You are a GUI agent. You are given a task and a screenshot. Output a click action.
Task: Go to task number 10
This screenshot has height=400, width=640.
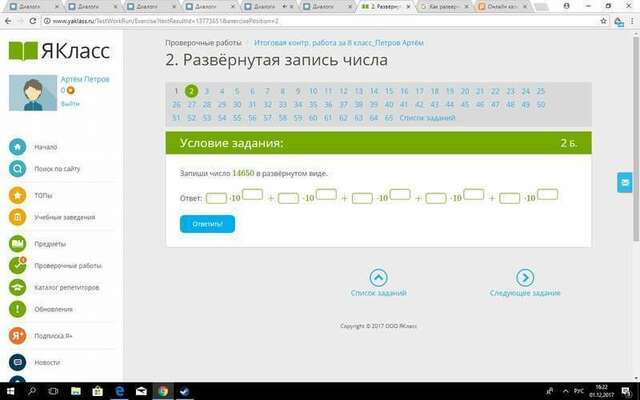tap(313, 91)
